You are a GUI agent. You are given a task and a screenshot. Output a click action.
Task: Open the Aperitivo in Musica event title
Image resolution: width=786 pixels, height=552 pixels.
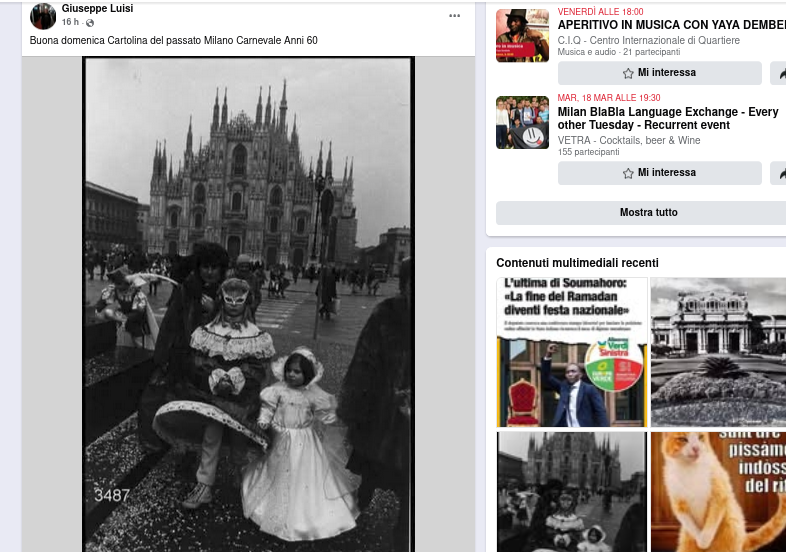coord(671,25)
